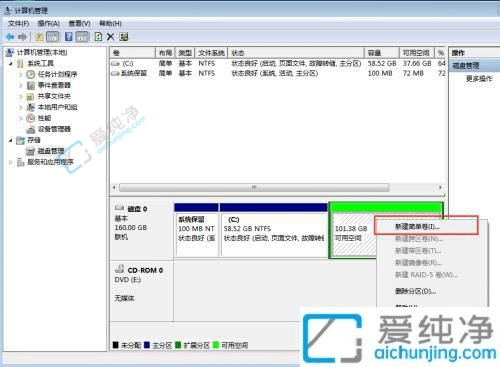The width and height of the screenshot is (500, 367).
Task: Select the 磁盘管理 disk icon in tree
Action: coord(31,151)
